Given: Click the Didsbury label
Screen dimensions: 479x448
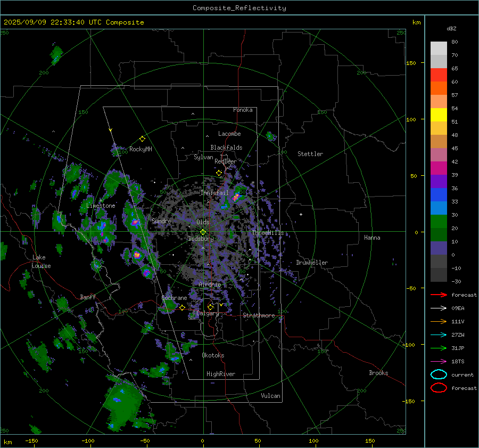Looking at the screenshot, I should click(x=201, y=239).
